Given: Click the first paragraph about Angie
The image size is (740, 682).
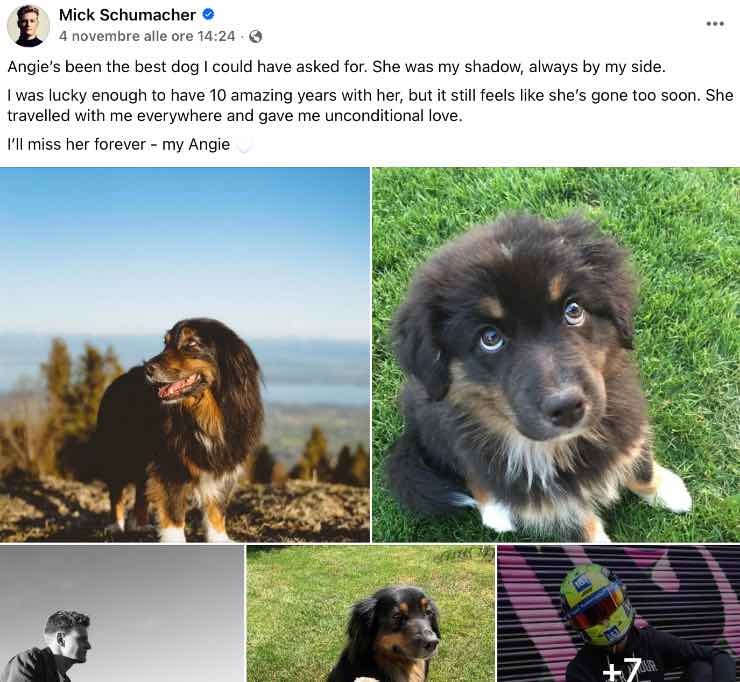Looking at the screenshot, I should (x=336, y=67).
